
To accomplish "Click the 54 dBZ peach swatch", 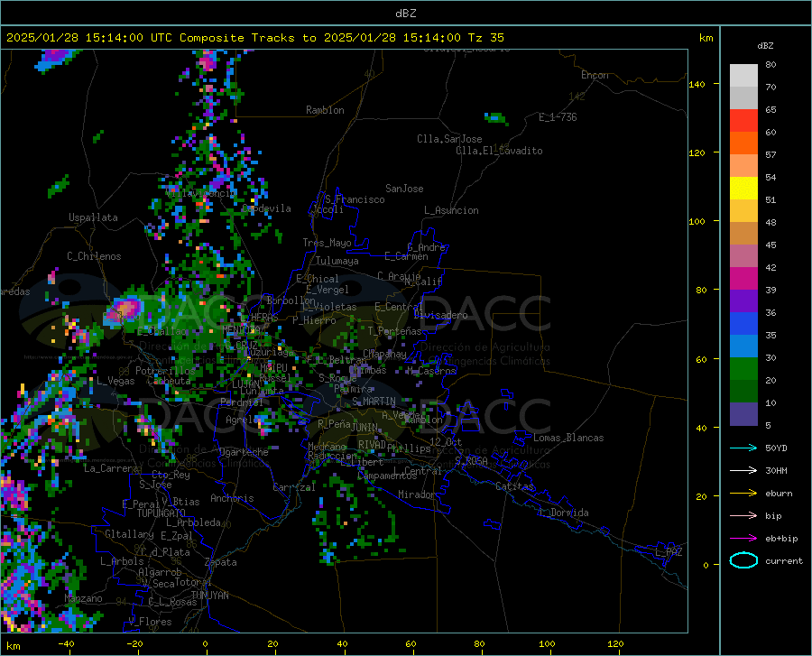I will [743, 166].
